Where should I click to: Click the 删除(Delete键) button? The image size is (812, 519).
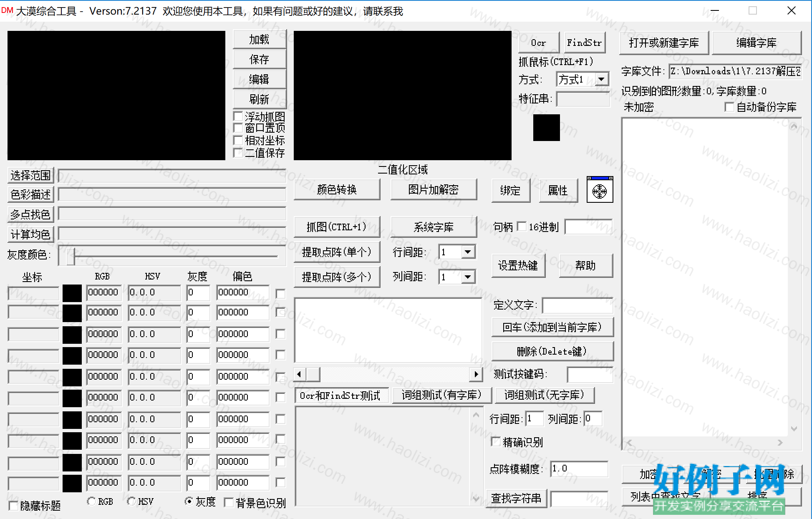[x=552, y=351]
